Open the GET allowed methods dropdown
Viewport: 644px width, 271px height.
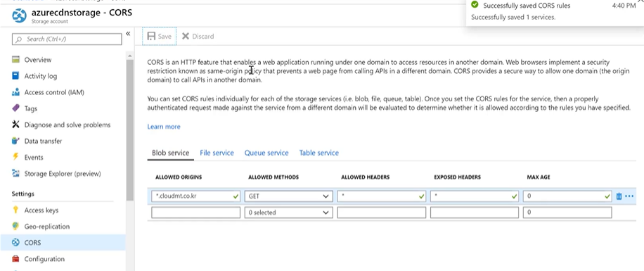288,196
